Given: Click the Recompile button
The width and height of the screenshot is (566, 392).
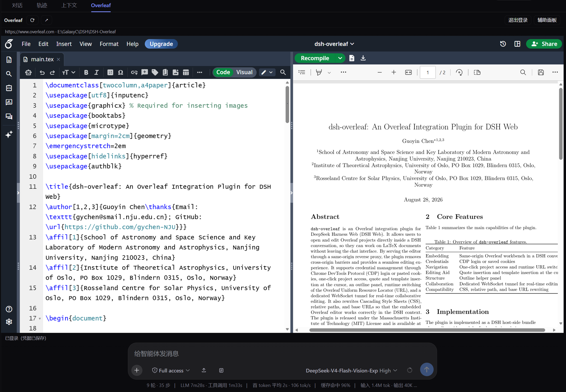Looking at the screenshot, I should (315, 58).
